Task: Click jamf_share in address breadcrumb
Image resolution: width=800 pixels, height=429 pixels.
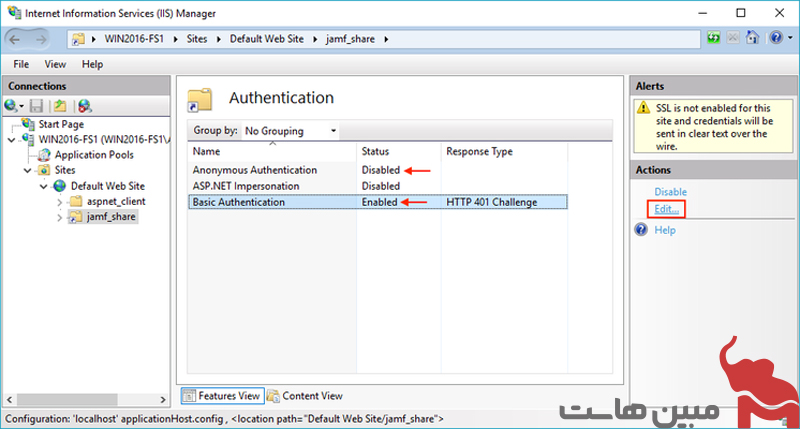Action: coord(350,39)
